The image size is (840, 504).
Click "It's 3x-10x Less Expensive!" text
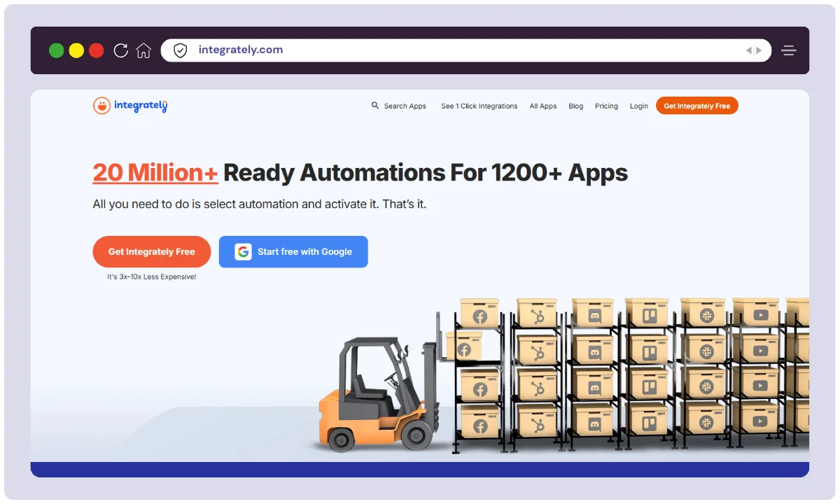pyautogui.click(x=152, y=277)
